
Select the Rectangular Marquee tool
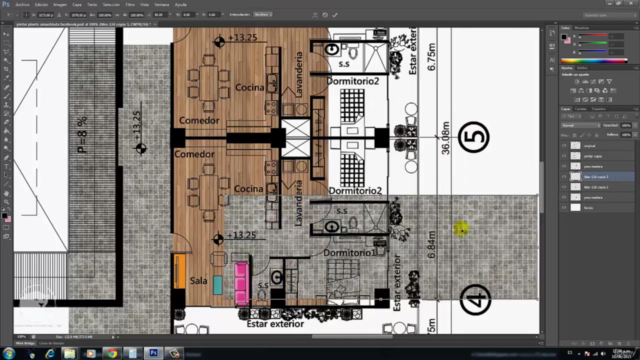pos(6,43)
